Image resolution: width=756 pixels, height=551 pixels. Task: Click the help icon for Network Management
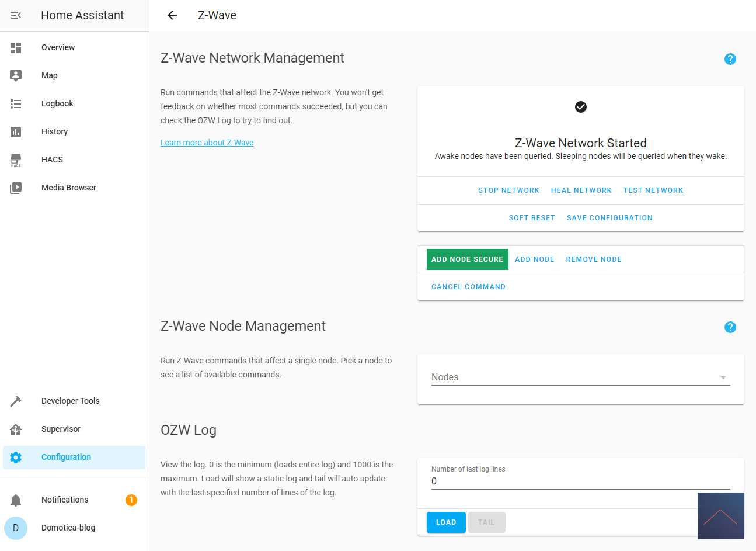point(730,59)
